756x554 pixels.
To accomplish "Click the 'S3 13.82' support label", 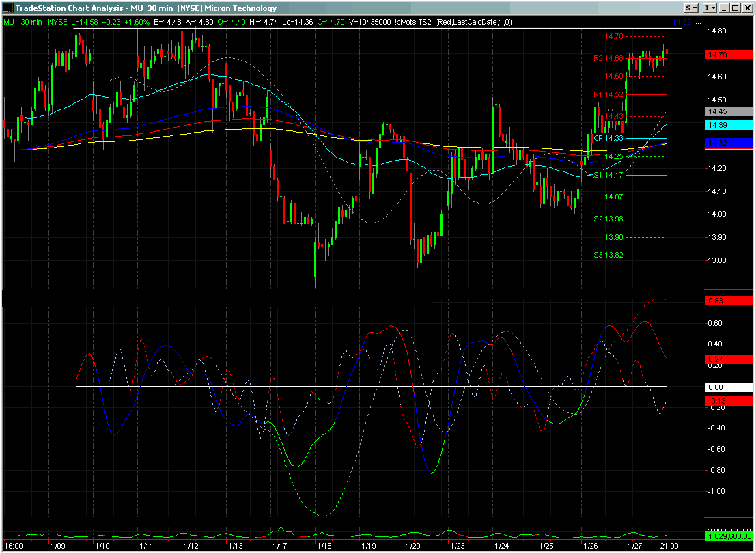I will click(x=608, y=255).
